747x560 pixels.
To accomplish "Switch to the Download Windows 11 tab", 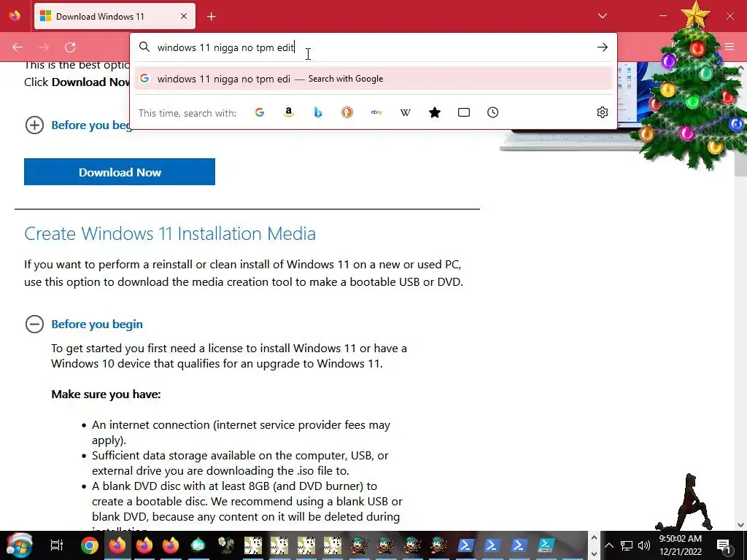I will pyautogui.click(x=115, y=16).
